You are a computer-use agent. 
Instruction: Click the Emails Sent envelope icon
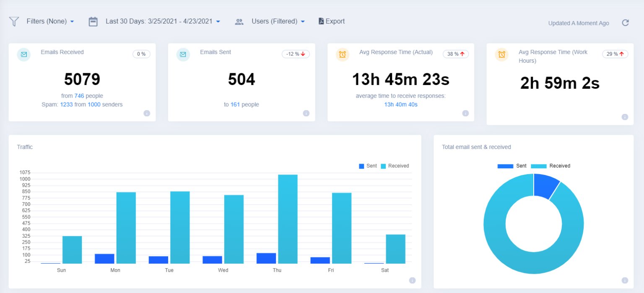pyautogui.click(x=183, y=54)
